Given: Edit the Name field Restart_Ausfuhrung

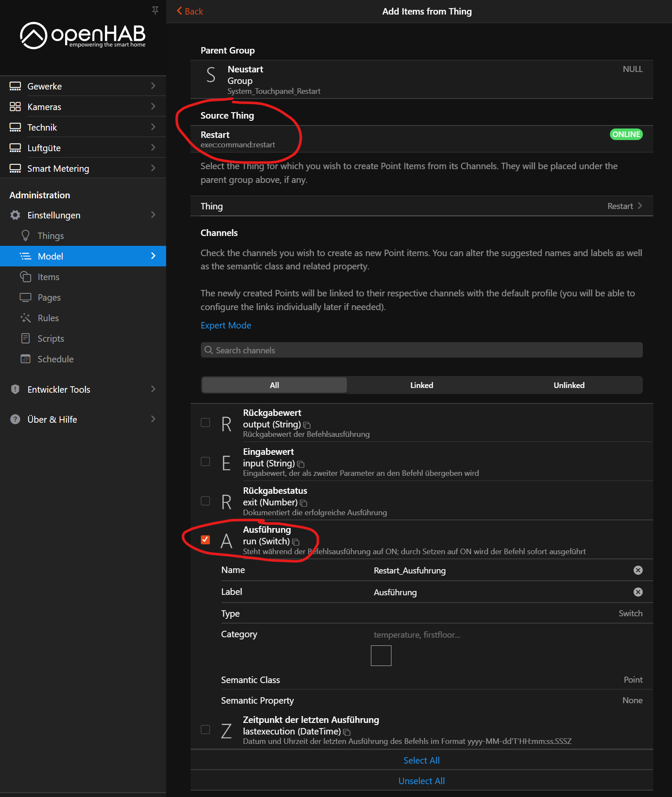Looking at the screenshot, I should click(x=501, y=570).
